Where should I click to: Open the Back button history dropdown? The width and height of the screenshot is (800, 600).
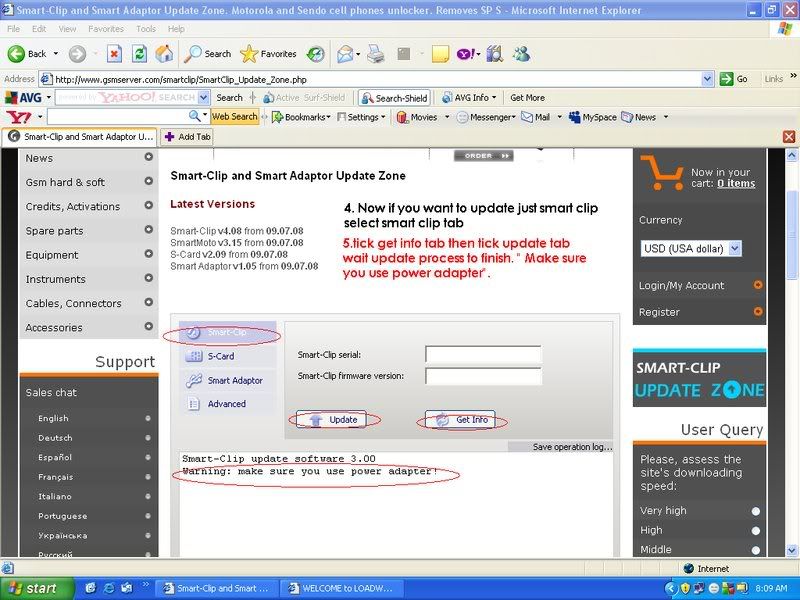[56, 54]
